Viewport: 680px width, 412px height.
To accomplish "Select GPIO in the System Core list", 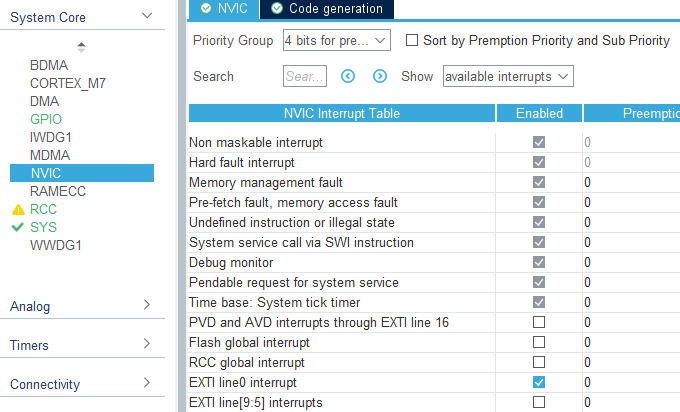I will pos(46,118).
